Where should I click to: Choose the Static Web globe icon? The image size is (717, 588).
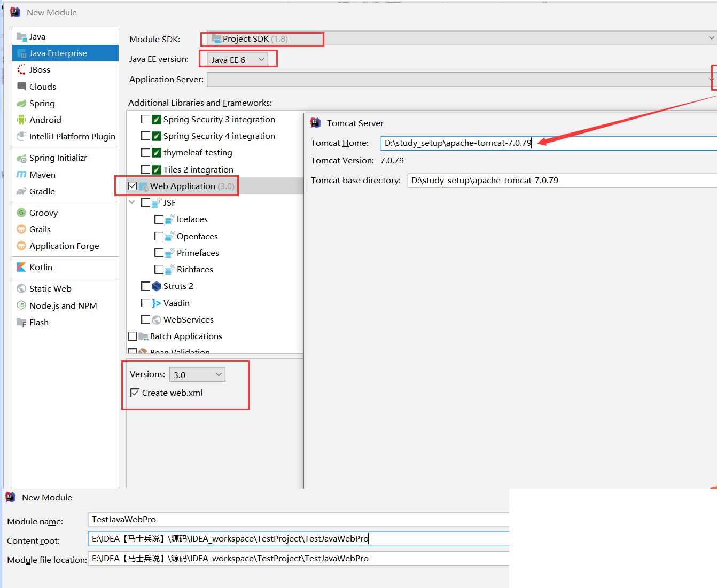pyautogui.click(x=21, y=288)
